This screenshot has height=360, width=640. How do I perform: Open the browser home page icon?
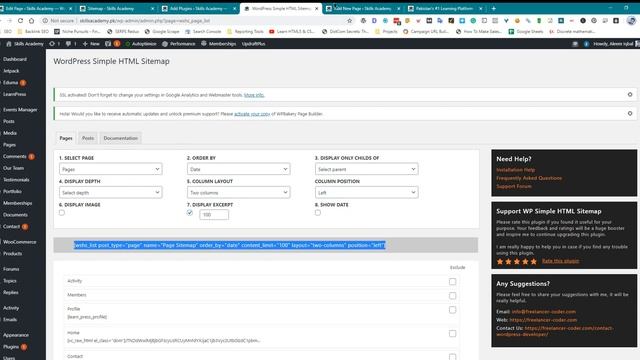(x=31, y=20)
